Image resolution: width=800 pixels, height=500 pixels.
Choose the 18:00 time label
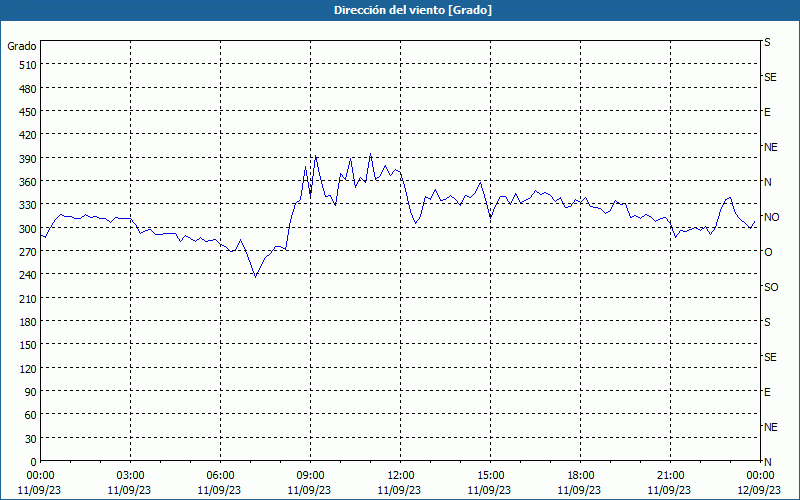coord(581,476)
